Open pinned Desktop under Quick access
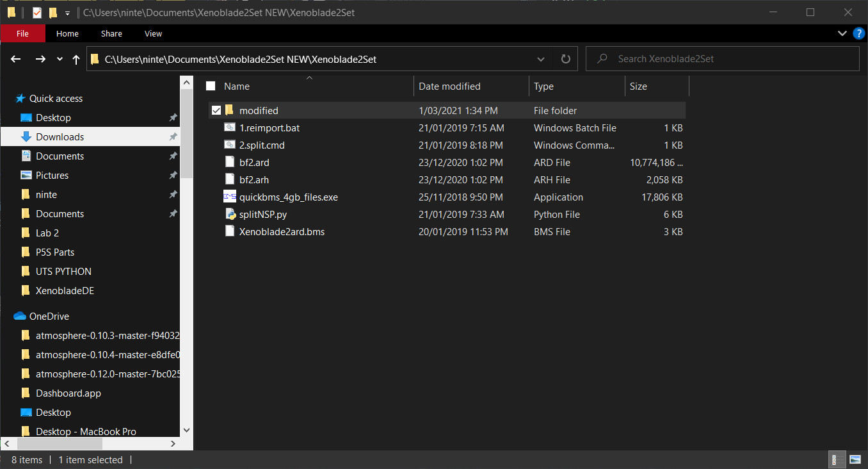The height and width of the screenshot is (469, 868). (53, 117)
